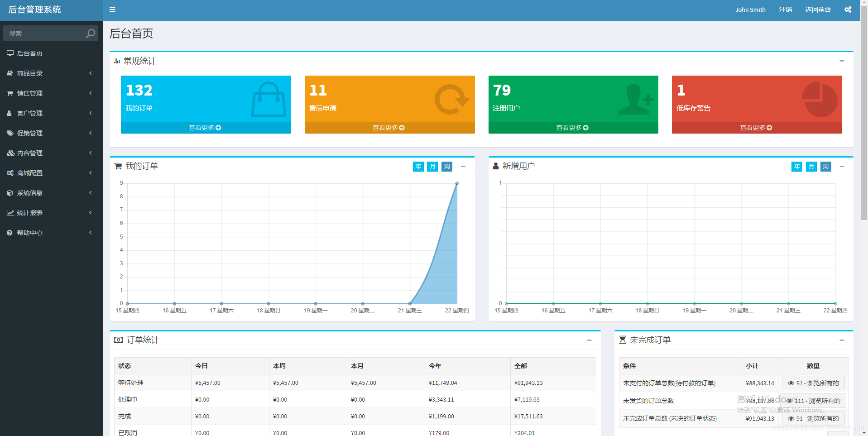The height and width of the screenshot is (436, 868).
Task: Focus the 搜索 input field
Action: 43,33
